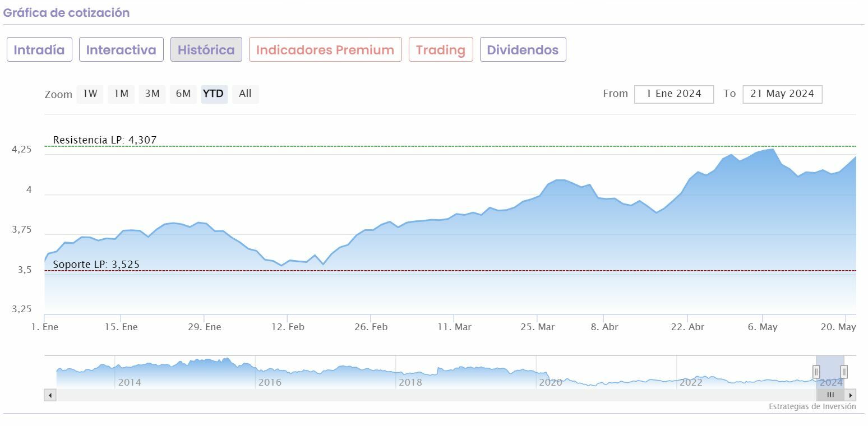Select the YTD zoom range
Image resolution: width=868 pixels, height=426 pixels.
click(x=214, y=94)
